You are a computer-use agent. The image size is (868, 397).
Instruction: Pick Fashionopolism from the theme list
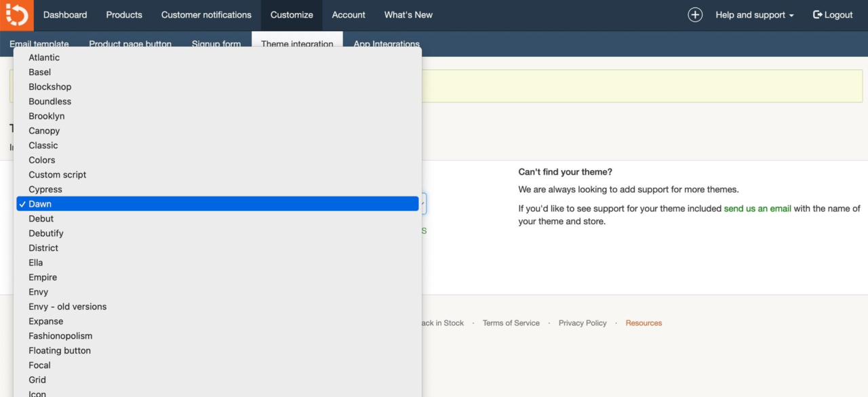[x=218, y=336]
